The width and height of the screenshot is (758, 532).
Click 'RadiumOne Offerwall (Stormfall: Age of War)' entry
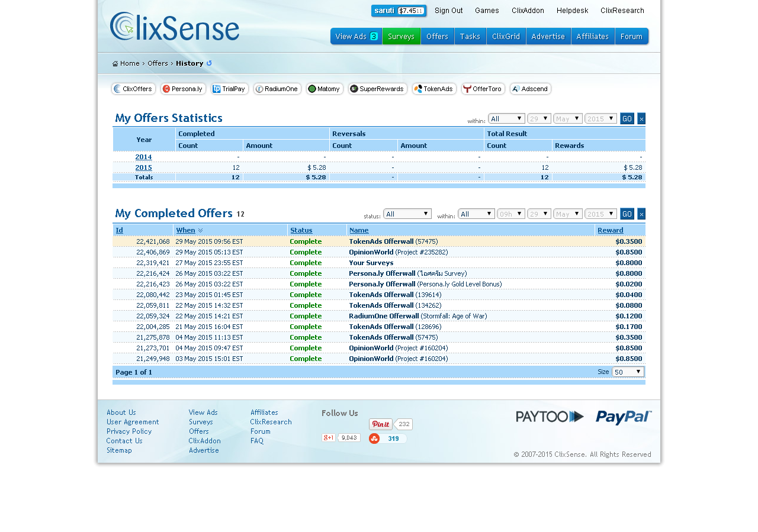pos(418,316)
